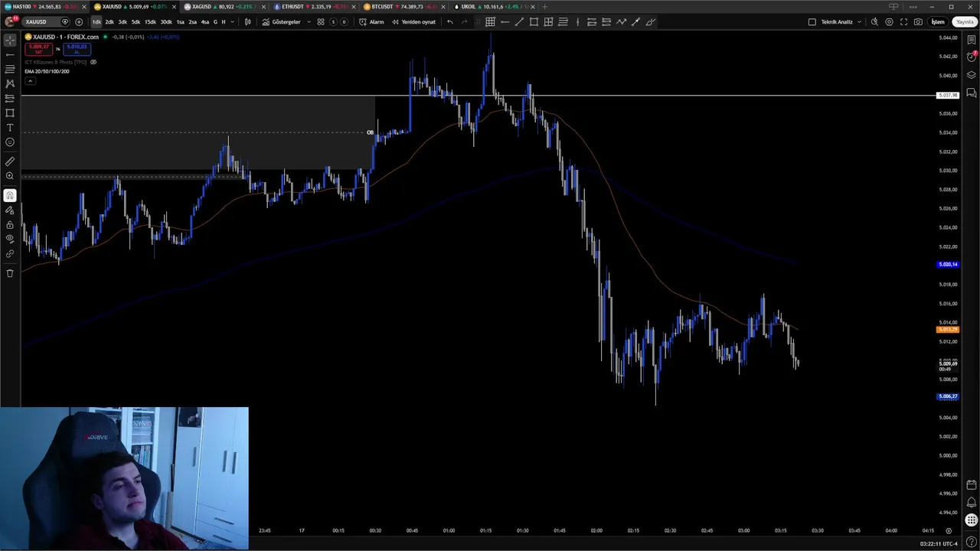
Task: Collapse the indicator legend arrow
Action: coord(29,80)
